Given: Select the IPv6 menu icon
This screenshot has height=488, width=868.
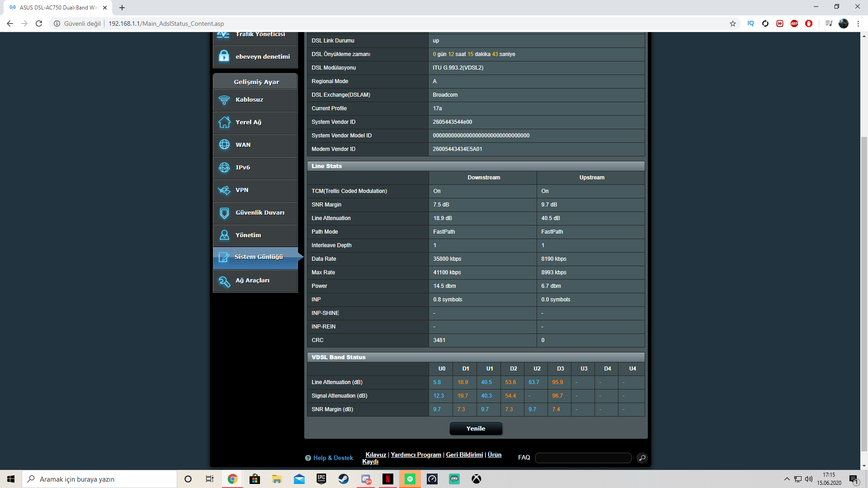Looking at the screenshot, I should (x=224, y=168).
